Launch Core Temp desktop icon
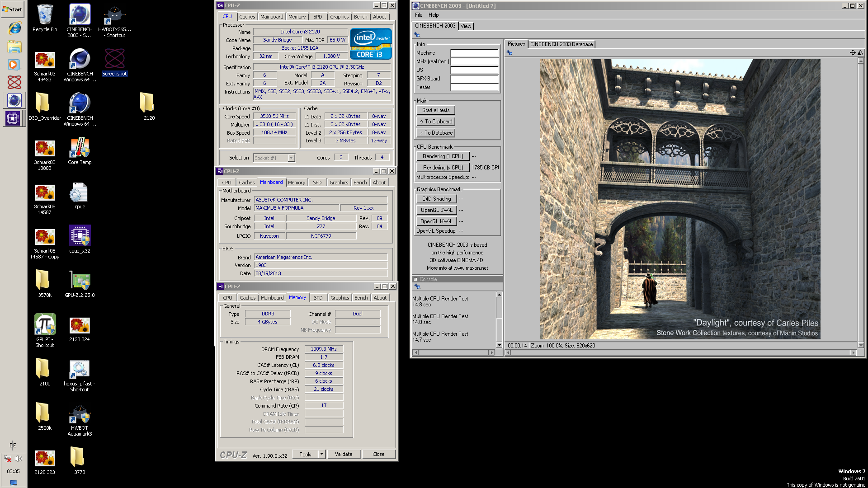868x488 pixels. (x=80, y=151)
